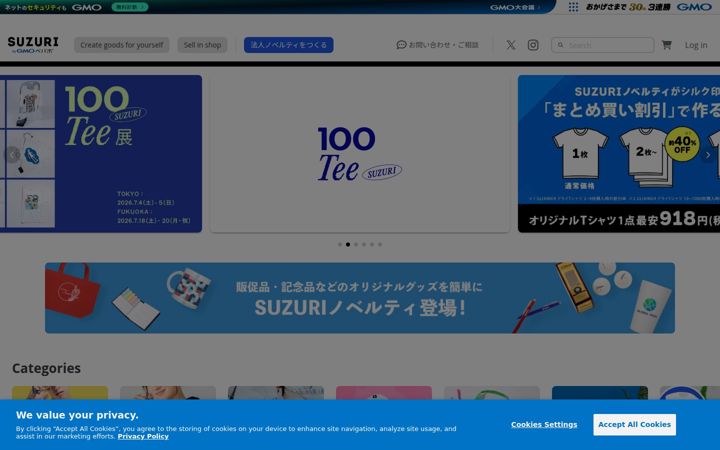720x450 pixels.
Task: Click Create goods for yourself
Action: click(x=122, y=45)
